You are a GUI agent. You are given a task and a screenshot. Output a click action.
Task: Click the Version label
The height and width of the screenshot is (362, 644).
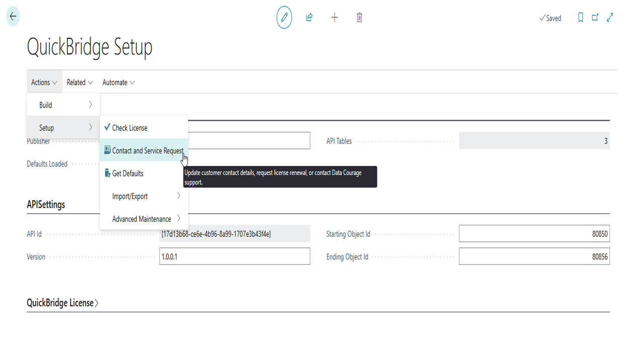[36, 257]
